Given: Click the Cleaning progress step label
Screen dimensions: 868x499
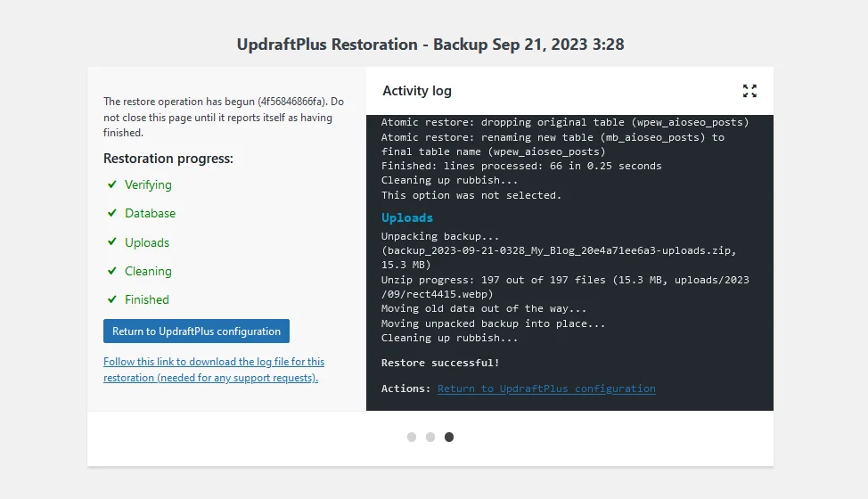Looking at the screenshot, I should click(x=148, y=271).
